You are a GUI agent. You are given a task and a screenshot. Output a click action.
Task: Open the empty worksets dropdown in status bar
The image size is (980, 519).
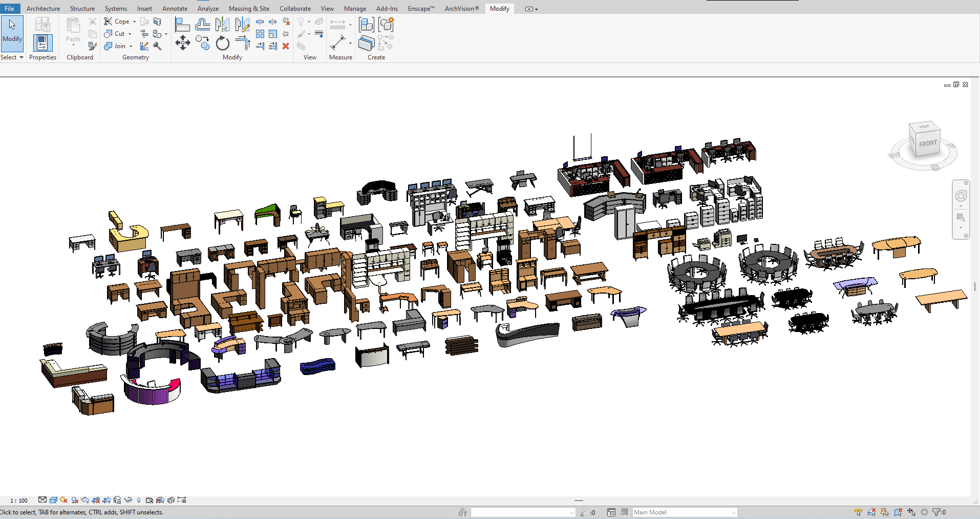pyautogui.click(x=523, y=512)
